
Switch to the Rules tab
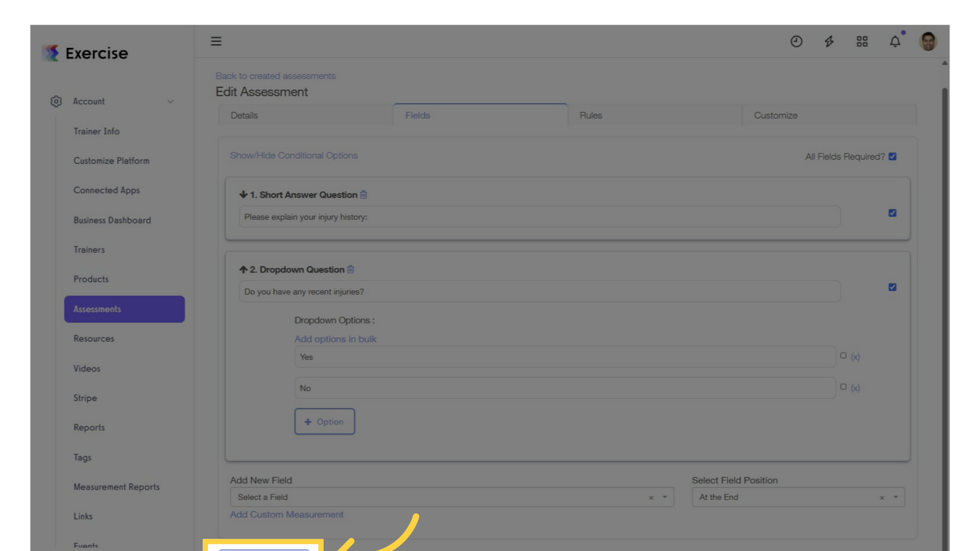click(654, 115)
